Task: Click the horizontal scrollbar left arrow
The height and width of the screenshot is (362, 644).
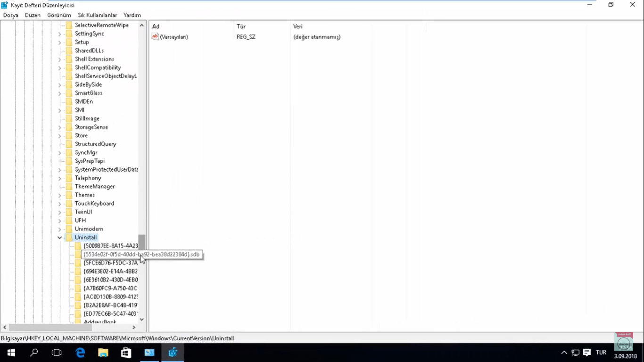Action: click(x=5, y=327)
